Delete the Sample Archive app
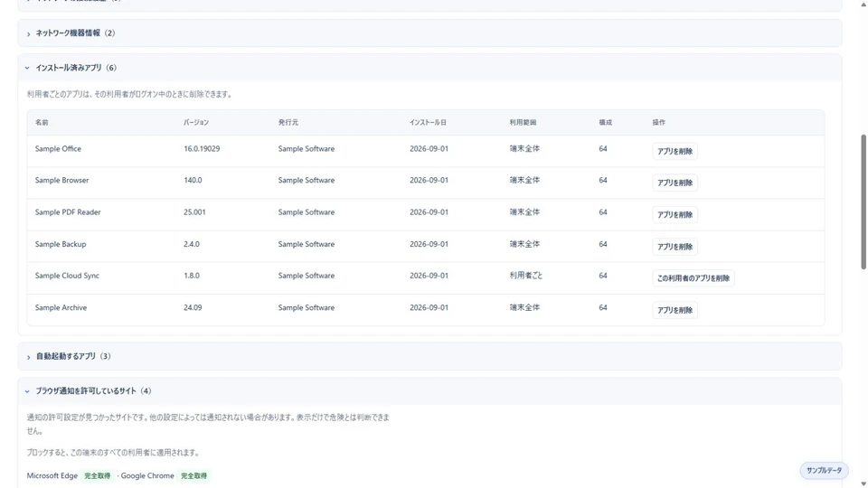868x488 pixels. tap(675, 310)
